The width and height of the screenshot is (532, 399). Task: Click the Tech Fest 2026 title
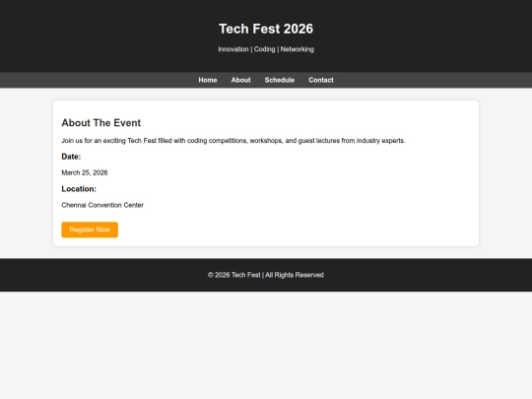(x=266, y=29)
